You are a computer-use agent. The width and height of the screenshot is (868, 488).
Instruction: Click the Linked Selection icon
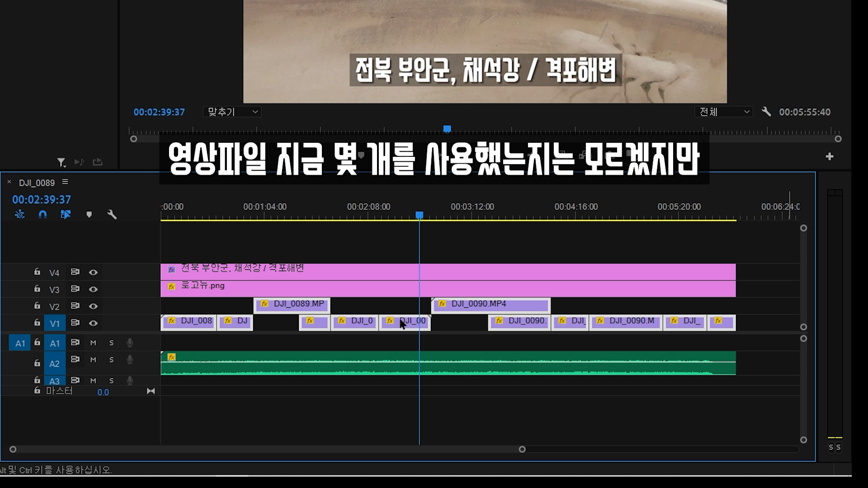click(x=66, y=215)
